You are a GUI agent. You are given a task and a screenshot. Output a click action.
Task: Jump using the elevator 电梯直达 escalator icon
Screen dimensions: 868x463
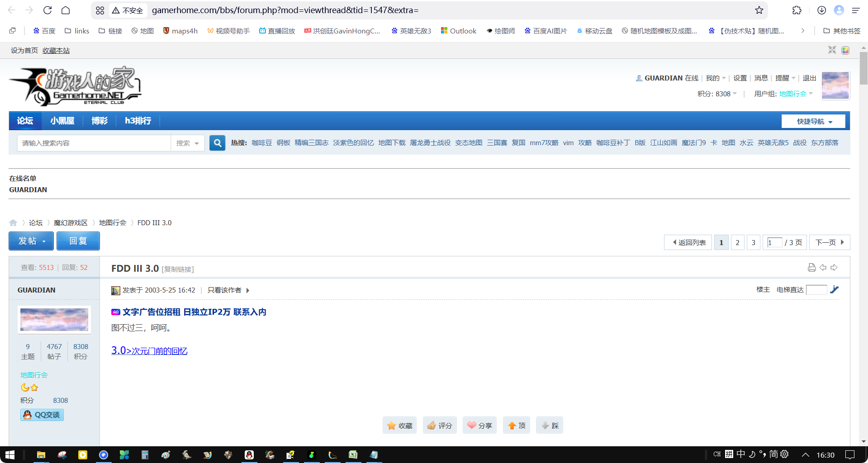tap(835, 290)
